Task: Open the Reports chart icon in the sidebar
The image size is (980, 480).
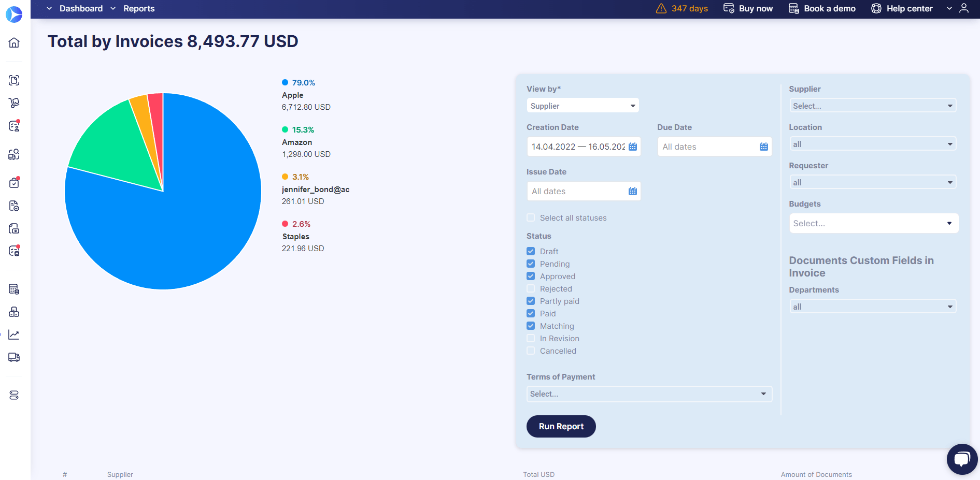Action: pyautogui.click(x=14, y=334)
